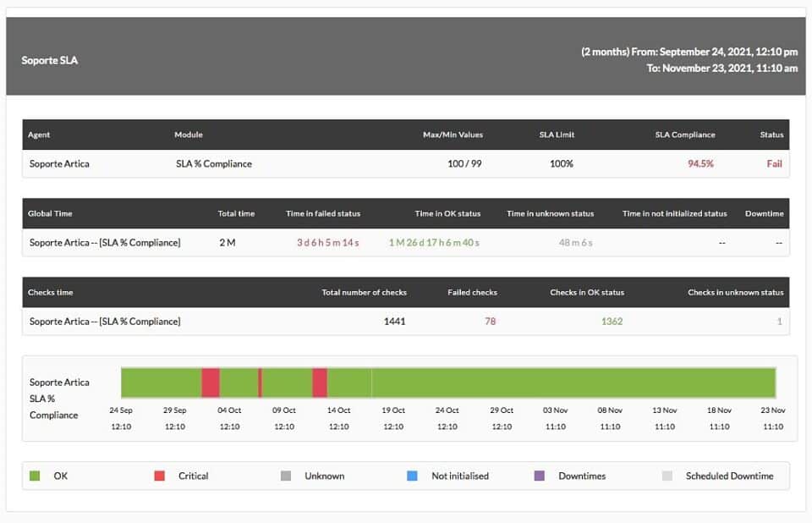The height and width of the screenshot is (523, 812).
Task: Select the 100 / 99 max/min value
Action: pos(464,164)
